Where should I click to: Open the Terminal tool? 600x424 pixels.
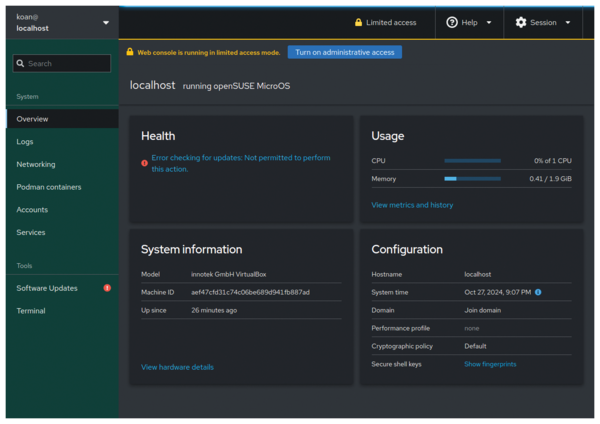[31, 311]
